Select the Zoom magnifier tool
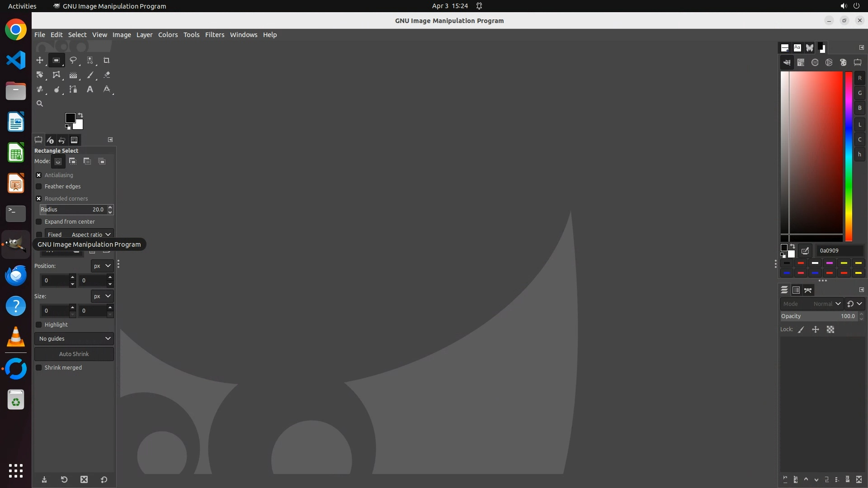This screenshot has height=488, width=868. click(x=40, y=103)
